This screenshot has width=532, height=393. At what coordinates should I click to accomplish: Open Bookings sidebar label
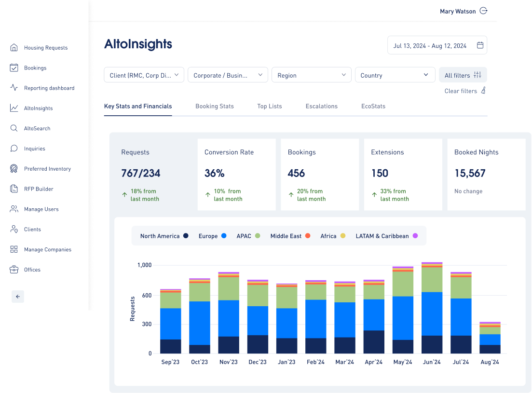(35, 68)
